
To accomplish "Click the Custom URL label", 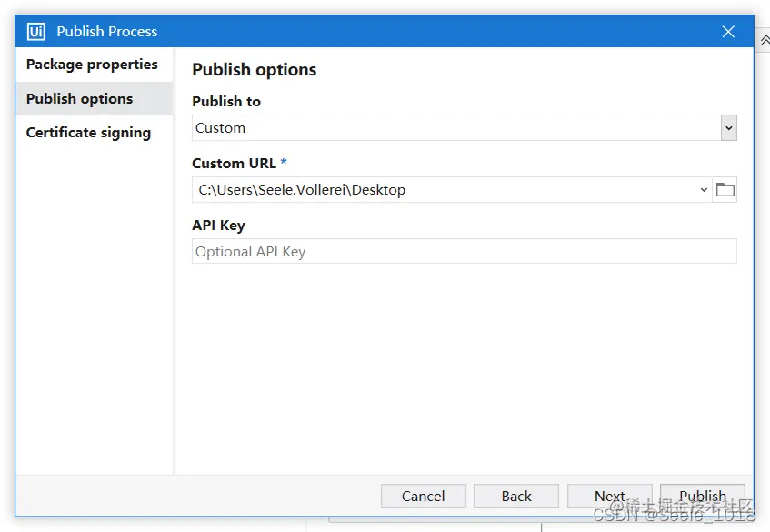I will tap(235, 163).
